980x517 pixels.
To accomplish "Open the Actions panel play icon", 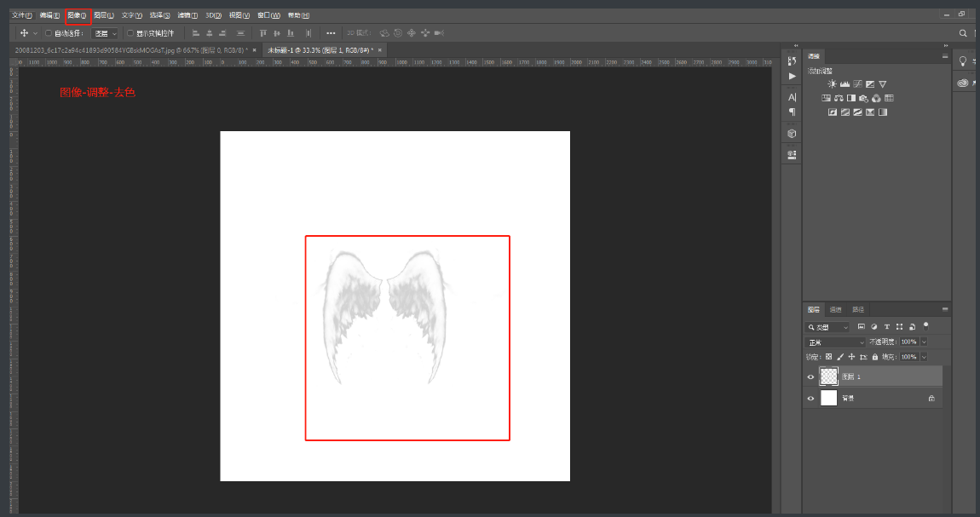I will [x=792, y=76].
